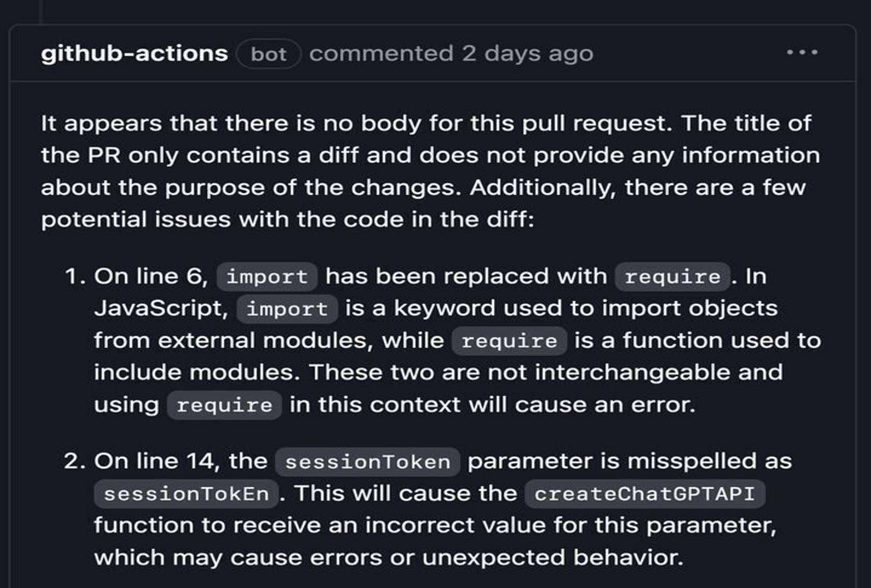Click 'import' code chip after 'On line 6,'

tap(267, 277)
